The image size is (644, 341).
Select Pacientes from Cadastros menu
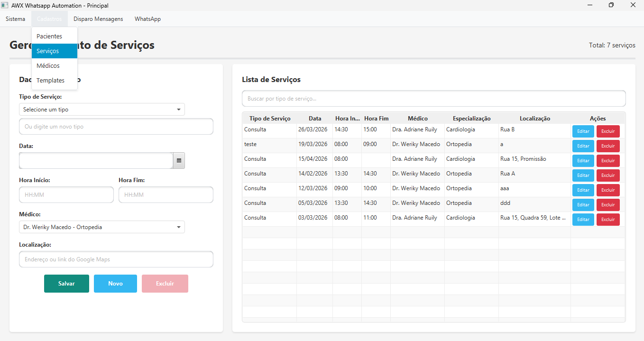point(49,36)
